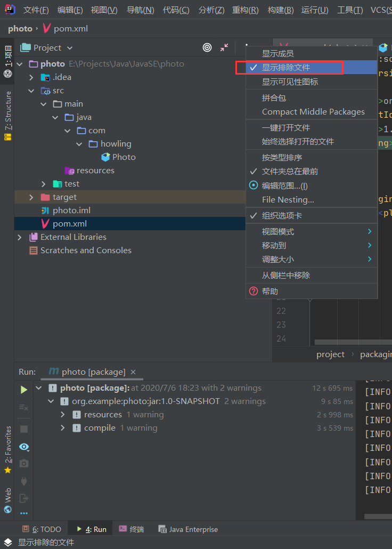Click the exit icon in Run toolbar
Image resolution: width=392 pixels, height=549 pixels.
coord(24,498)
